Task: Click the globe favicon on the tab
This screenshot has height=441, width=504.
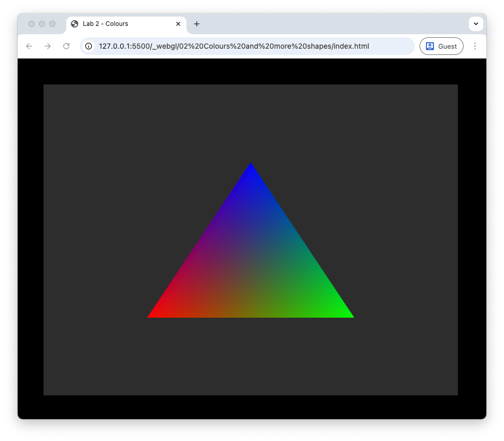Action: click(x=75, y=24)
